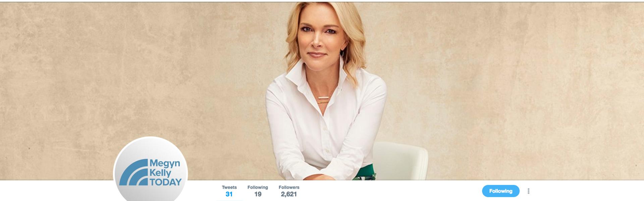This screenshot has height=201, width=644.
Task: Open the profile header banner photo
Action: pos(322,91)
